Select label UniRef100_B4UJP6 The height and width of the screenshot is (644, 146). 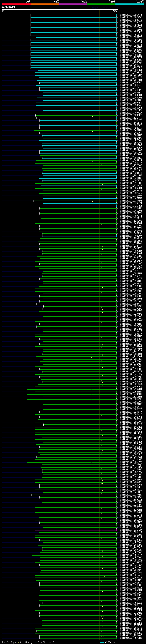pos(131,90)
